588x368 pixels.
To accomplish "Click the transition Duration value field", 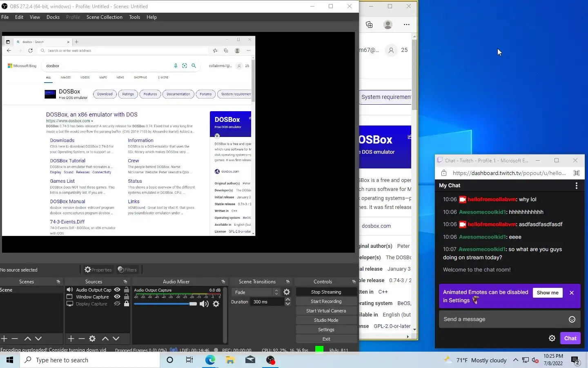I will (x=267, y=302).
